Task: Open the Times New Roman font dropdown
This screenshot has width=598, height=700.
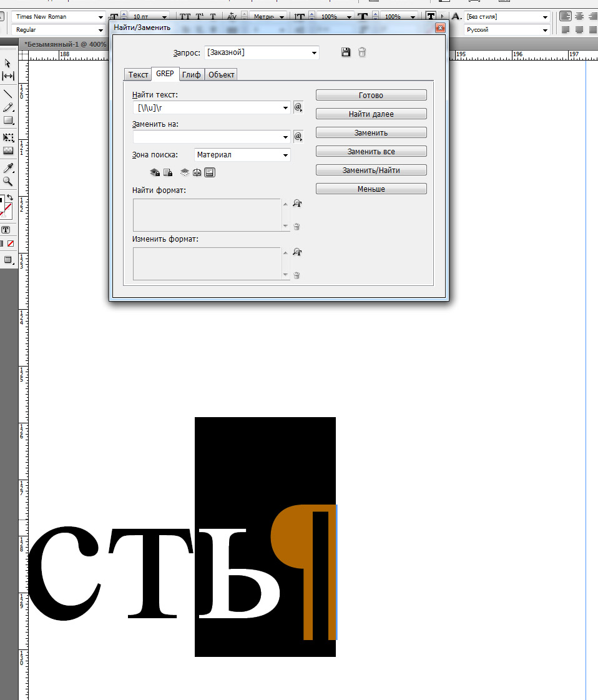Action: pyautogui.click(x=101, y=17)
